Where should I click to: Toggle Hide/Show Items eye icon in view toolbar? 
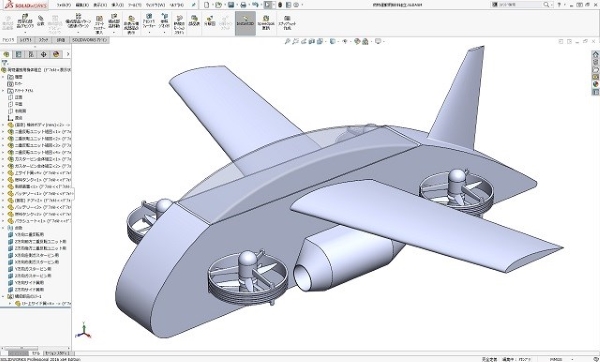(x=345, y=41)
